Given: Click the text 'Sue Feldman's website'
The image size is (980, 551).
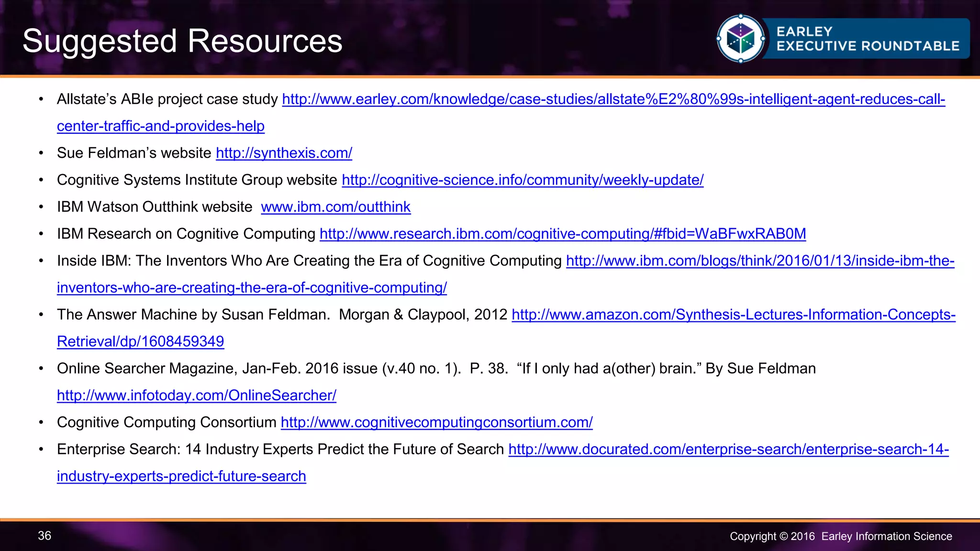Looking at the screenshot, I should (x=134, y=153).
